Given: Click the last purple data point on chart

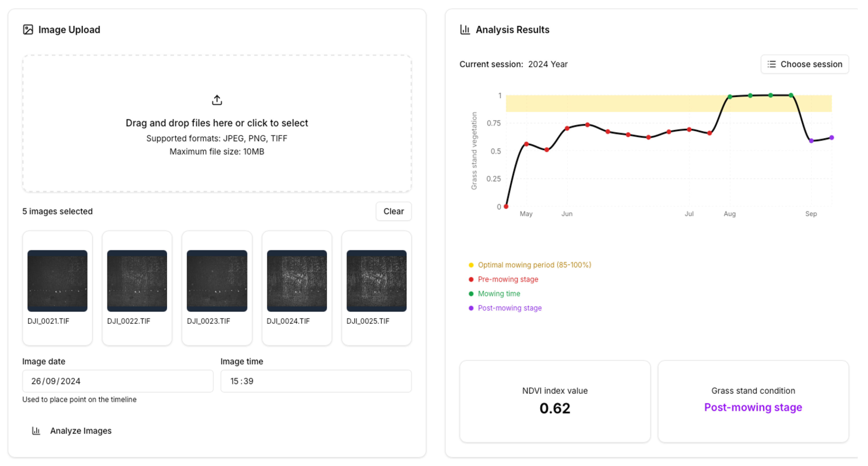Looking at the screenshot, I should pos(831,137).
